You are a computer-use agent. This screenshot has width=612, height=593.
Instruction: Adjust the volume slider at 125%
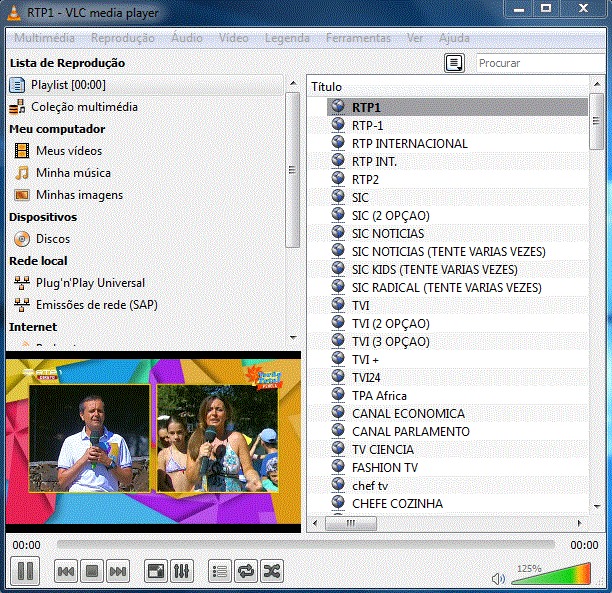551,574
